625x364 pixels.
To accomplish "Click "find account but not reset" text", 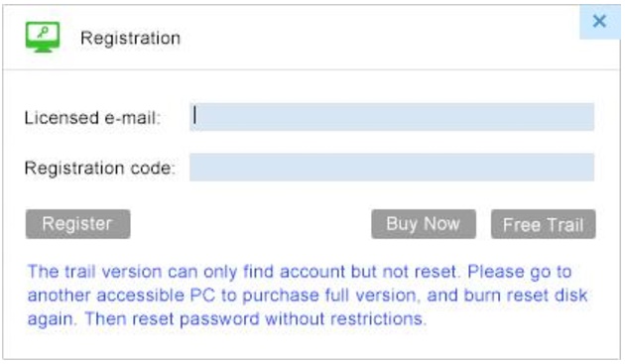I will (x=349, y=272).
